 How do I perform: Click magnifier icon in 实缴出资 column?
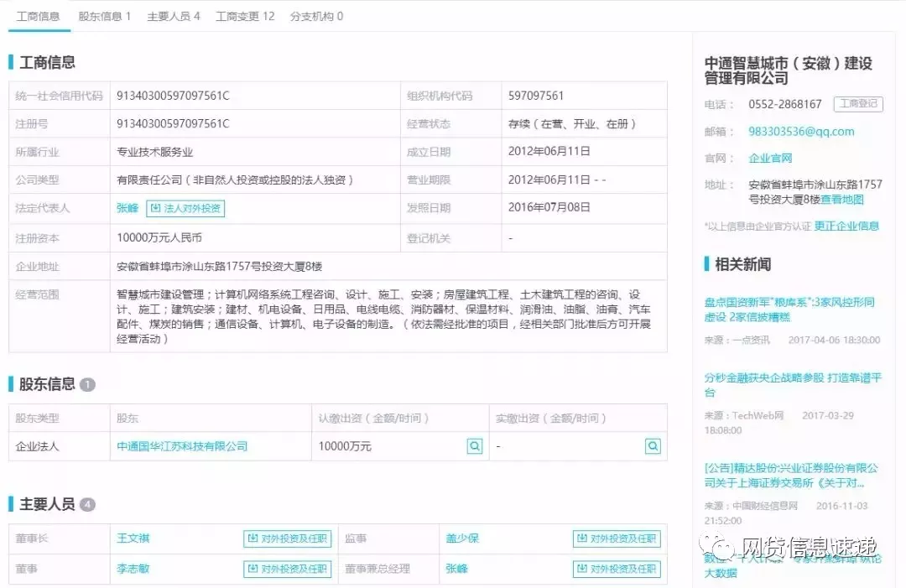pos(653,446)
